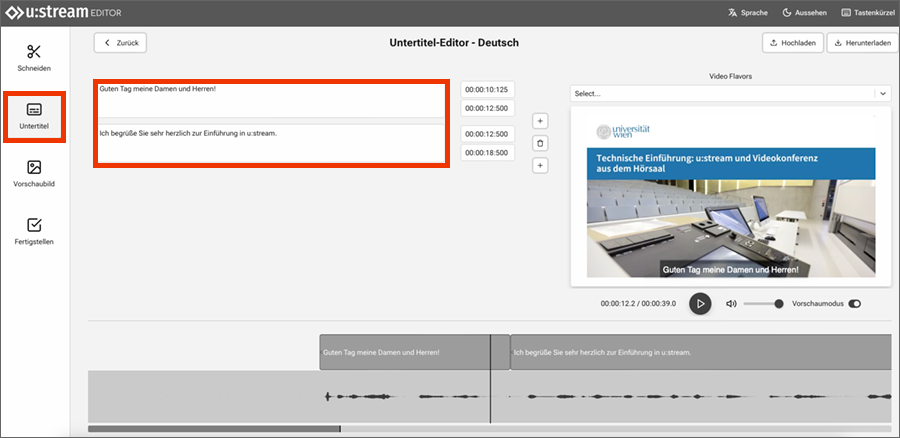Open the Sprache language menu
900x438 pixels.
pyautogui.click(x=747, y=13)
